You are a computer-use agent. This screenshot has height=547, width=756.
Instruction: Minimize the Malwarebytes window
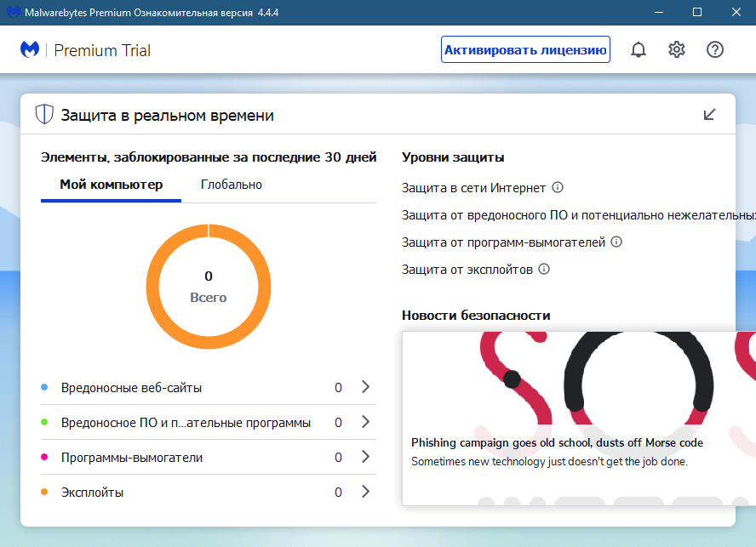(x=659, y=12)
